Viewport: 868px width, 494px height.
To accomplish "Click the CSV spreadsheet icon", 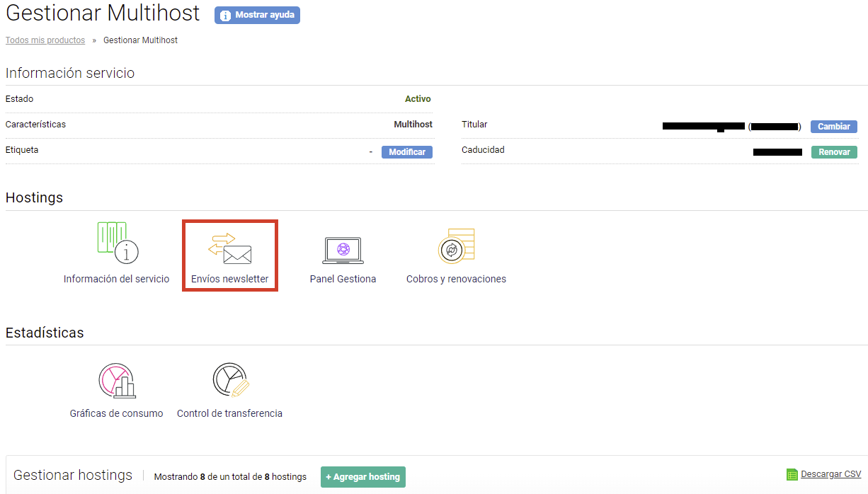I will click(792, 474).
